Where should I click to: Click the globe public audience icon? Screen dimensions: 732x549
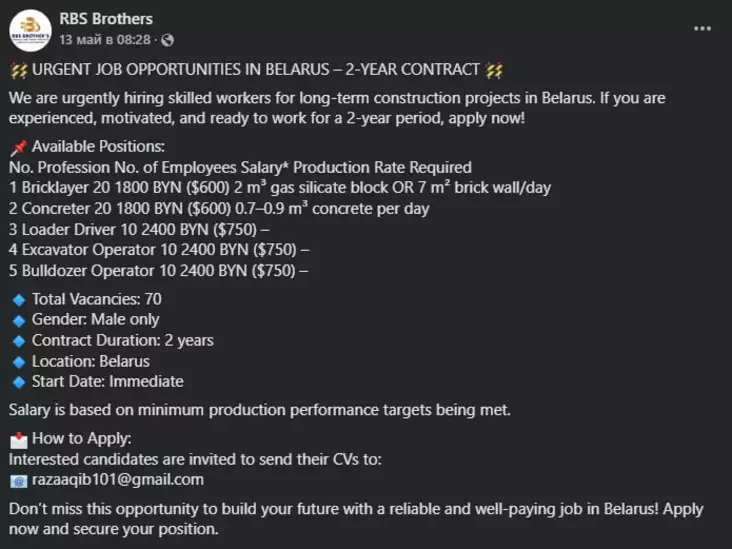click(167, 40)
